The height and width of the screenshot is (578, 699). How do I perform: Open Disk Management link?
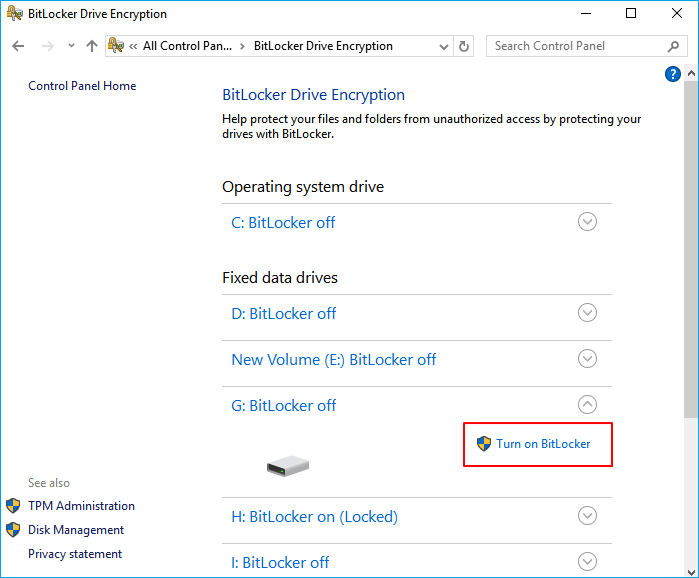click(76, 530)
